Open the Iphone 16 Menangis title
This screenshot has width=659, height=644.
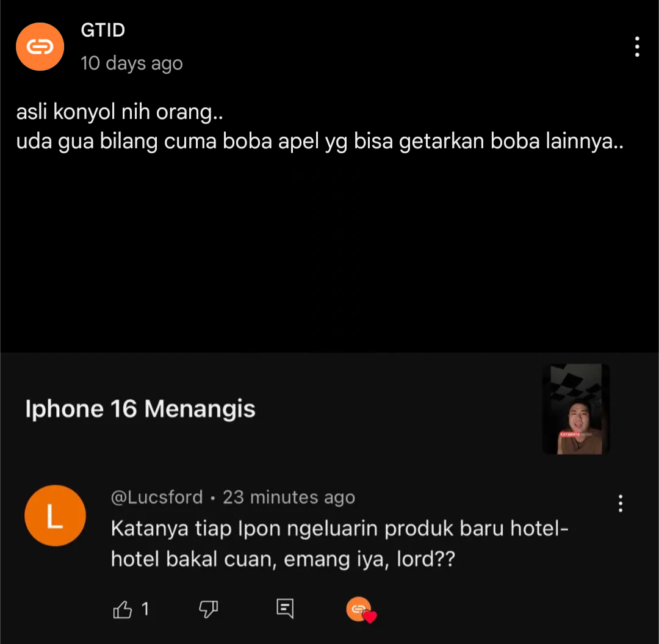pos(140,409)
